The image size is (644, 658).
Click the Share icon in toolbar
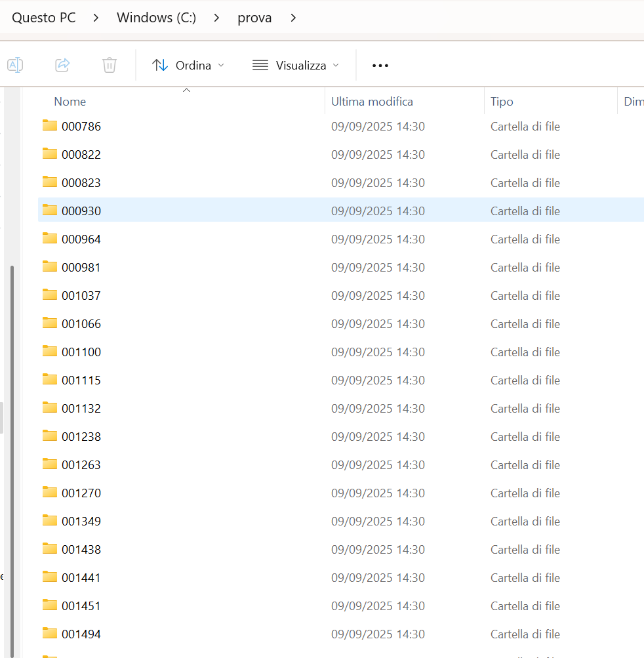click(x=62, y=65)
